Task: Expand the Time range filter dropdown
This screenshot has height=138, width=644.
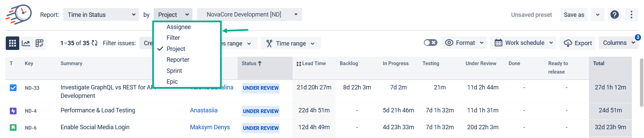Action: [x=291, y=43]
